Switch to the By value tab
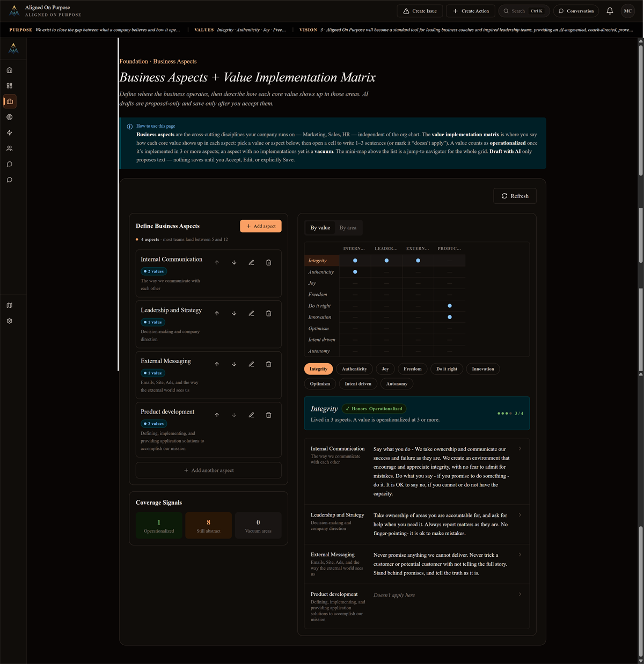Viewport: 644px width, 664px height. click(x=320, y=227)
